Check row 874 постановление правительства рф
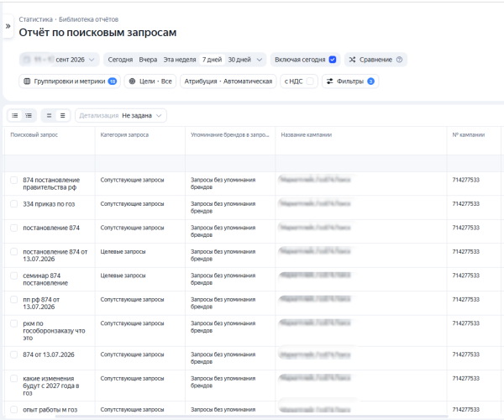This screenshot has height=420, width=504. [x=13, y=180]
